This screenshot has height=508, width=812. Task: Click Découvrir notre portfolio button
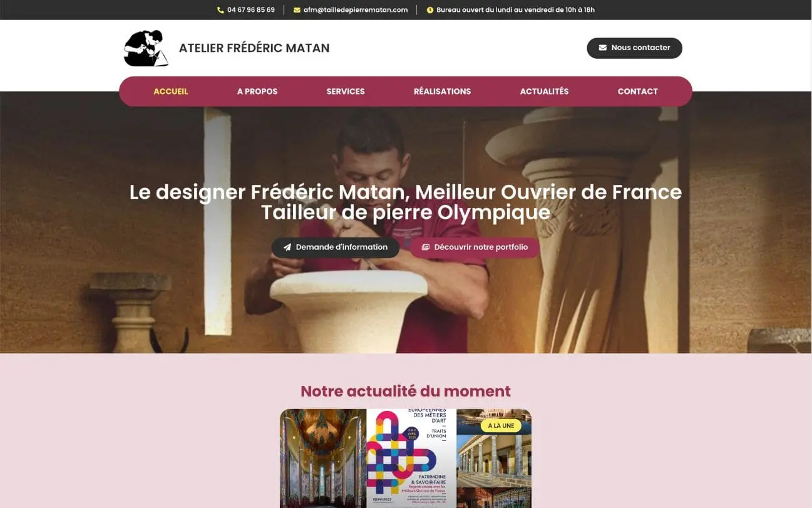click(475, 247)
